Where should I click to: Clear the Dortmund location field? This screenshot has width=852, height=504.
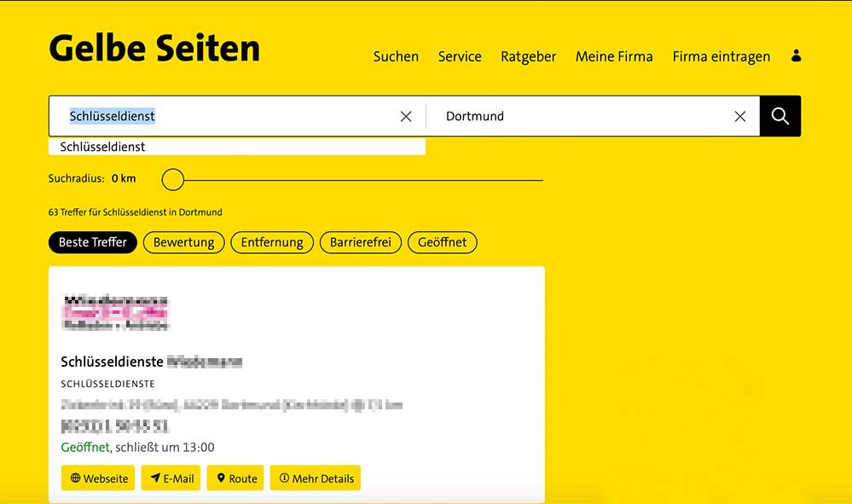coord(740,116)
